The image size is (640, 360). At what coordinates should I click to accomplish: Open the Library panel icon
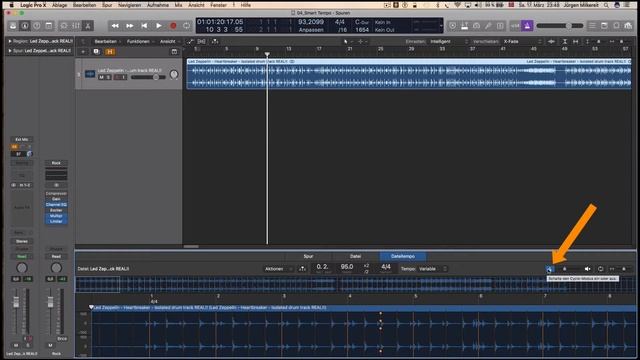(x=13, y=26)
